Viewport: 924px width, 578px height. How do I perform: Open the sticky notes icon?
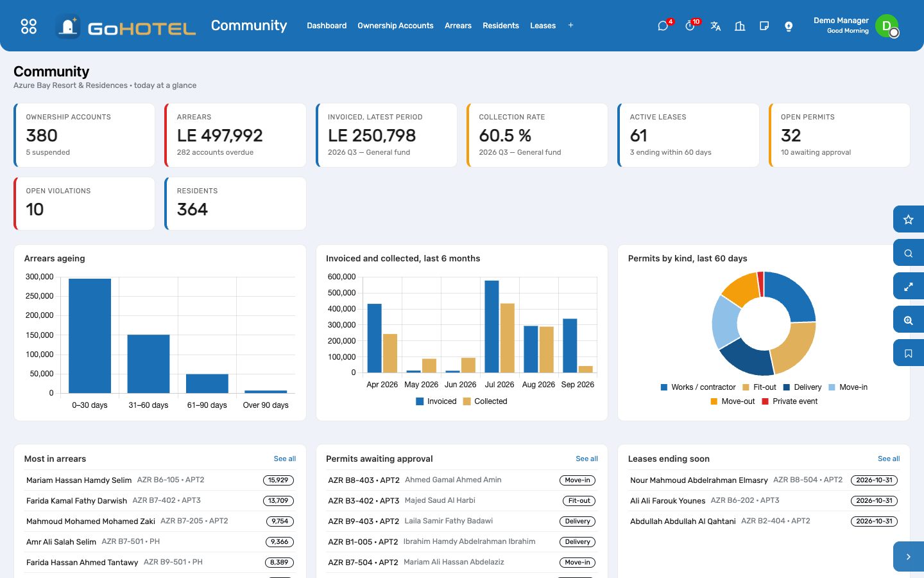[764, 26]
